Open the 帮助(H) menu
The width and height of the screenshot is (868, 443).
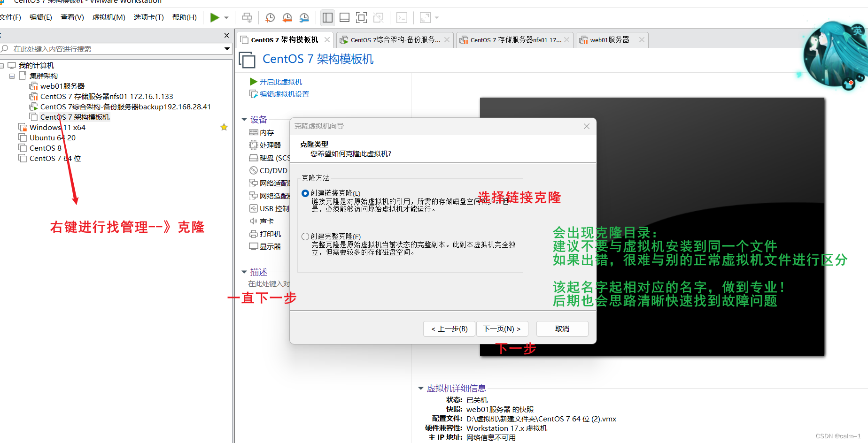pyautogui.click(x=185, y=17)
